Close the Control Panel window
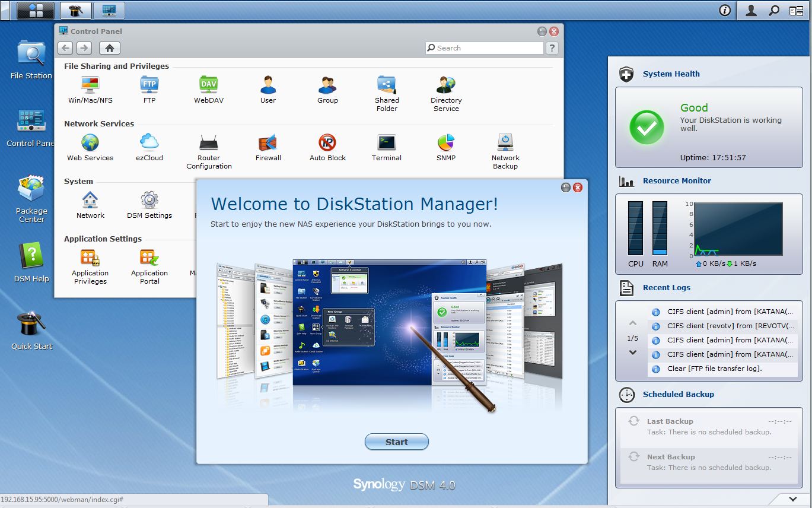 click(554, 31)
